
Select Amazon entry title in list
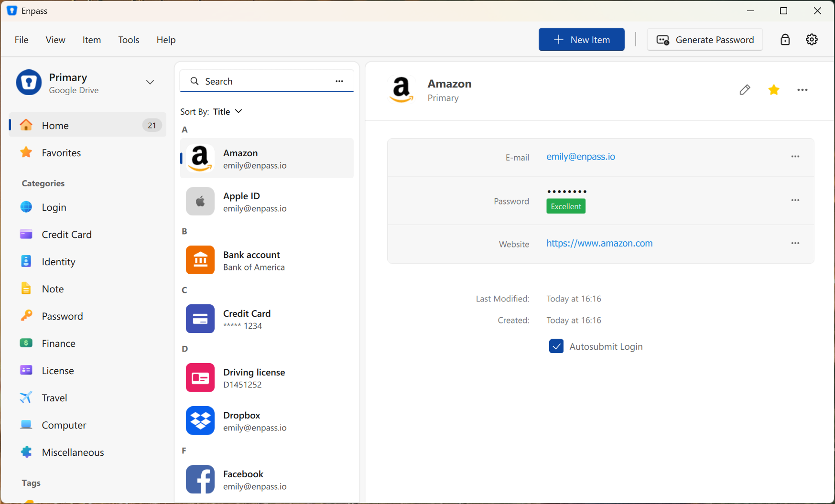[240, 153]
